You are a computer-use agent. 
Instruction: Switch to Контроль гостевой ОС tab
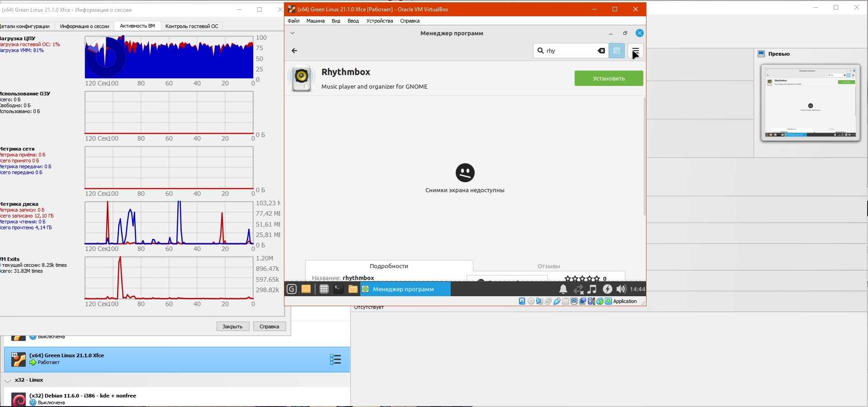192,26
